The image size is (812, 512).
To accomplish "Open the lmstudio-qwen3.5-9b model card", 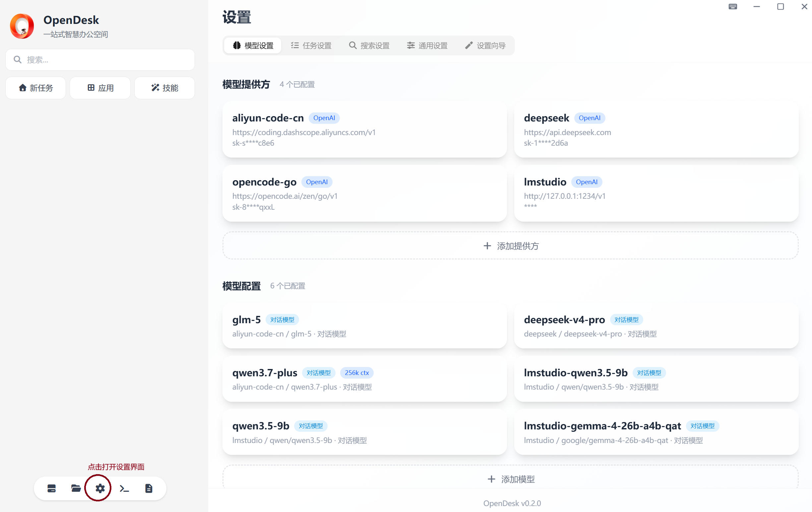I will coord(656,379).
